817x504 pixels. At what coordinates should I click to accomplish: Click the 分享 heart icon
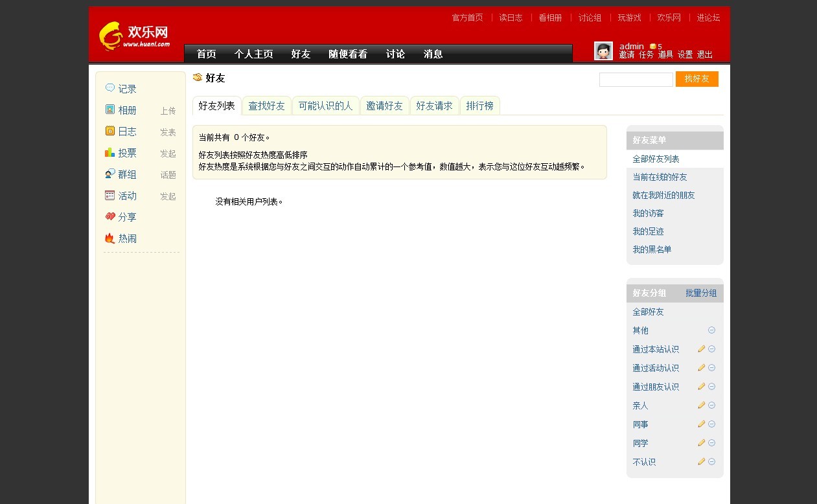click(x=110, y=216)
